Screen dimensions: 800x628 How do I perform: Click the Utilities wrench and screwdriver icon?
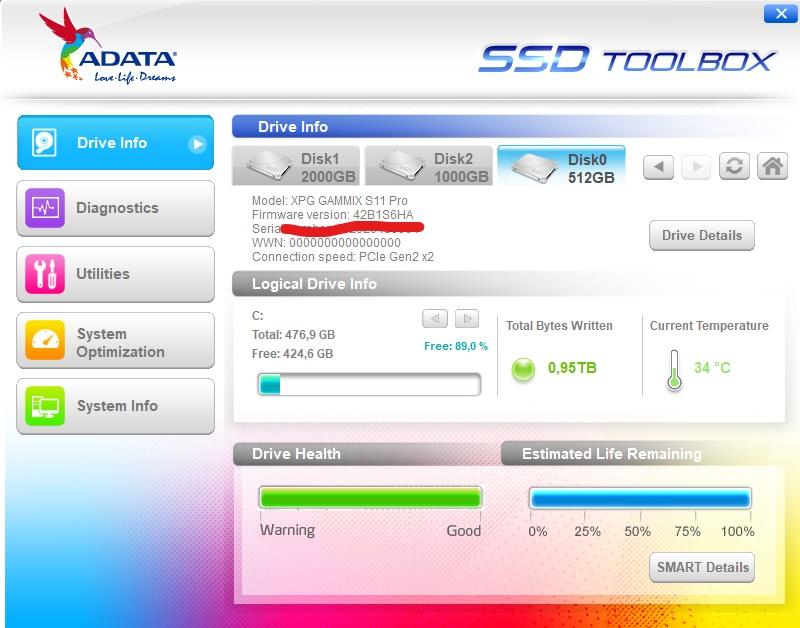pos(45,274)
